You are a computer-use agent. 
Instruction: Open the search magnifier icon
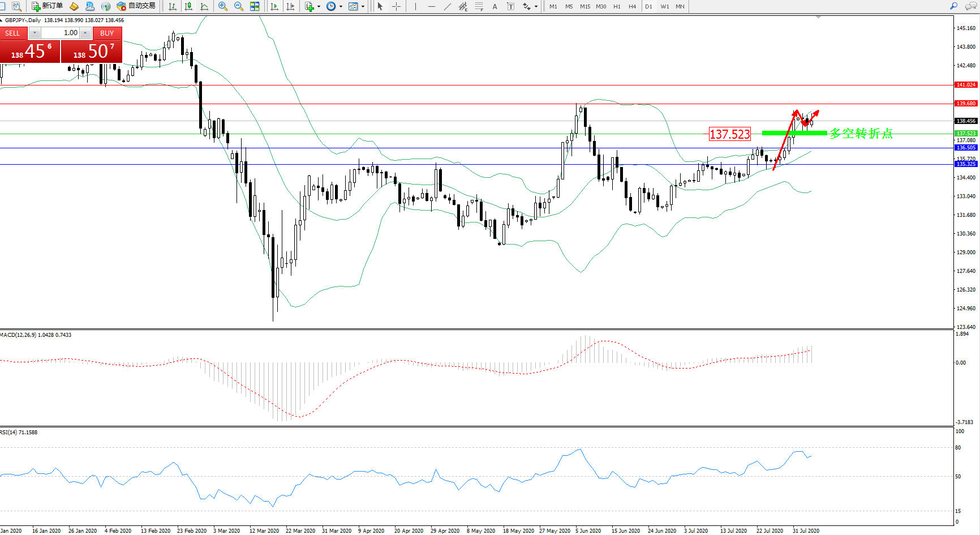[954, 6]
